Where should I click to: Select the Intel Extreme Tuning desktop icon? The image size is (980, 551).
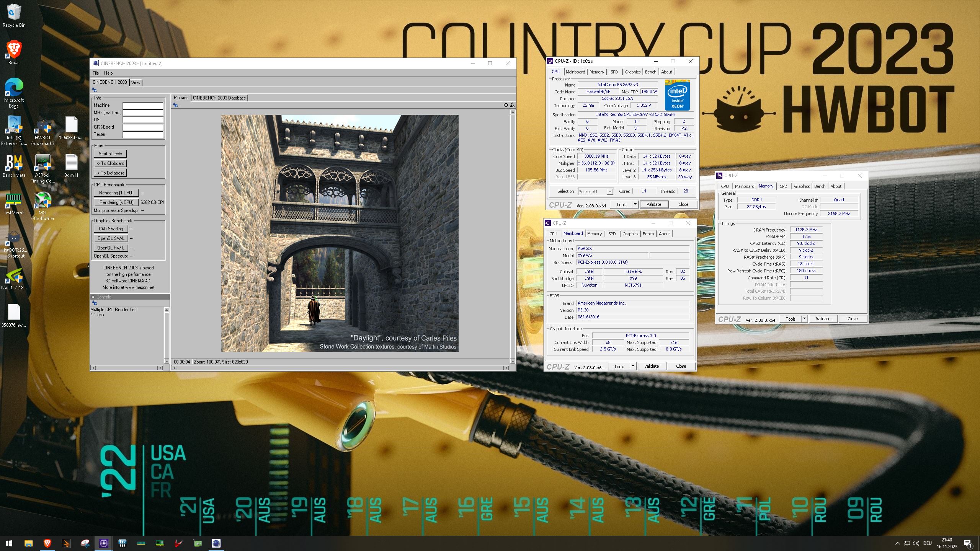click(14, 130)
